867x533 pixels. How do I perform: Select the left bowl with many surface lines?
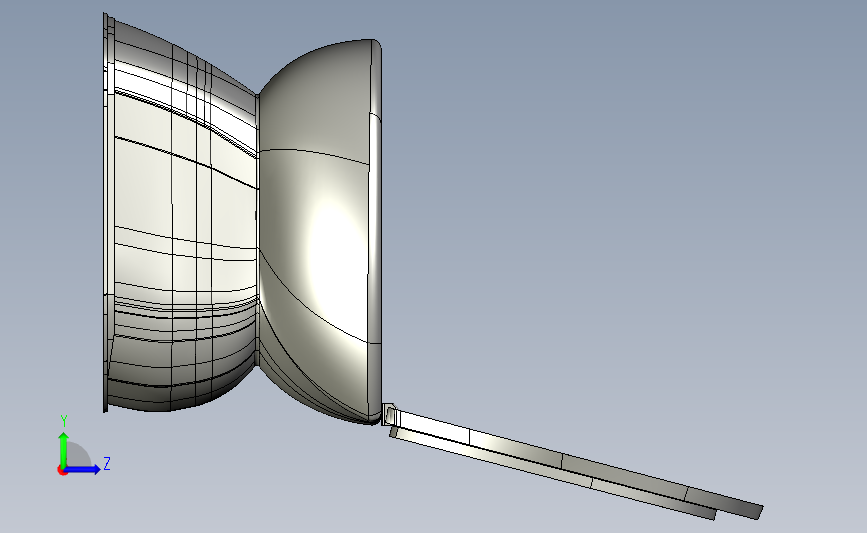[x=180, y=213]
